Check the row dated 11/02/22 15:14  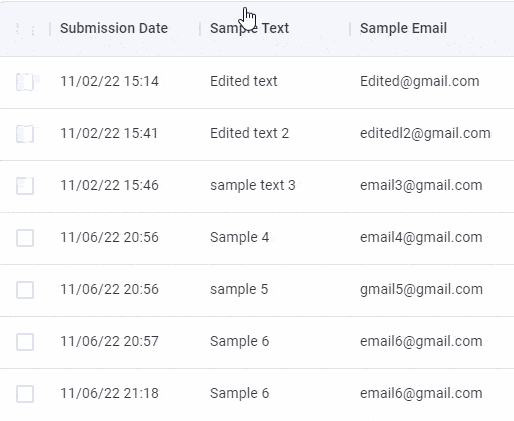(25, 82)
